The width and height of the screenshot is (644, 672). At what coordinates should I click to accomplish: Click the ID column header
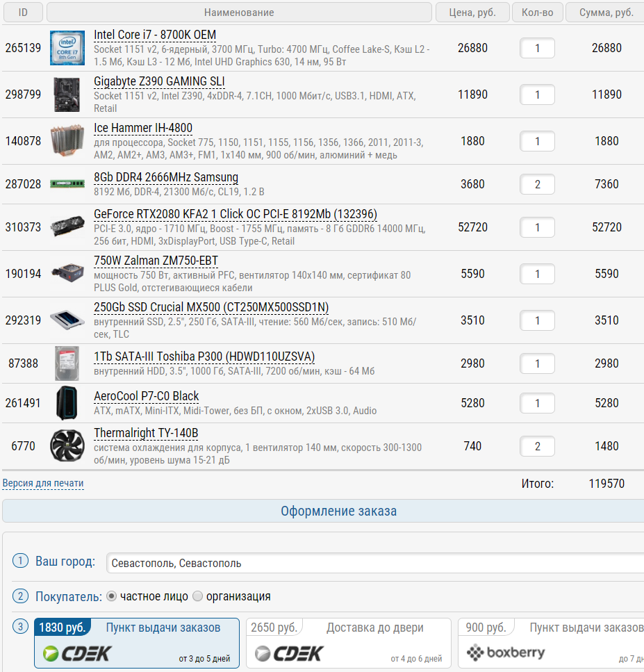click(x=23, y=13)
